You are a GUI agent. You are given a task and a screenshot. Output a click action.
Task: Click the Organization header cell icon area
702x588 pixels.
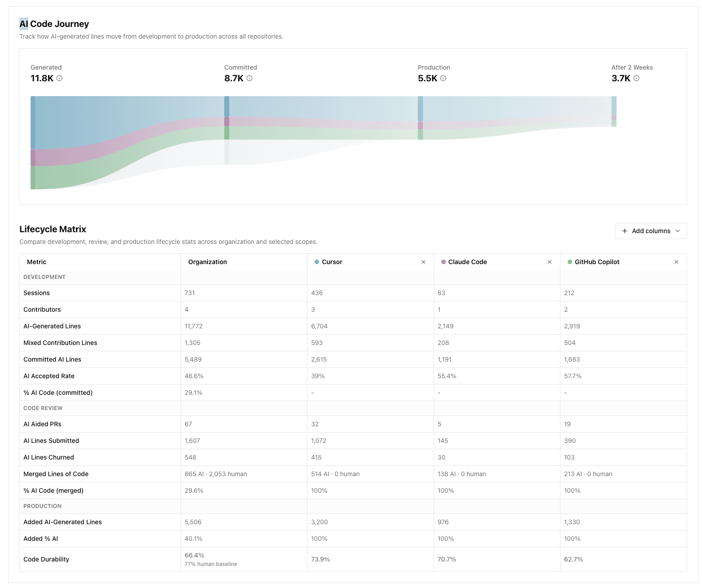(x=208, y=261)
